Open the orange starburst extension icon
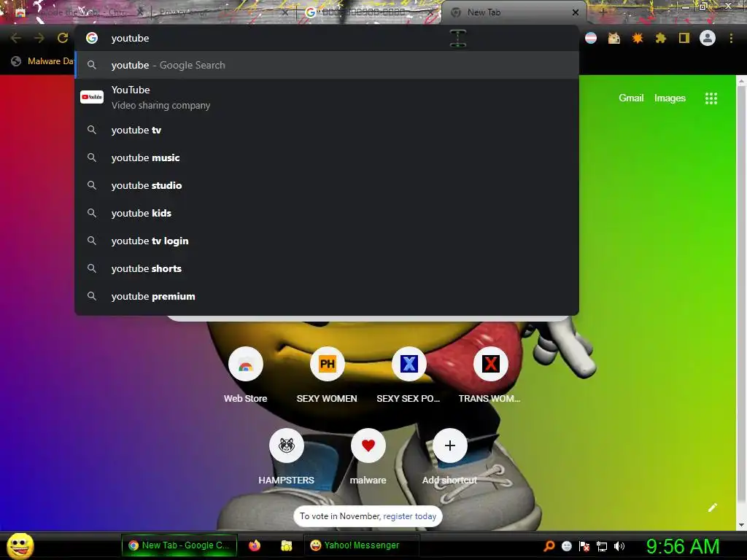The image size is (747, 560). pyautogui.click(x=638, y=38)
